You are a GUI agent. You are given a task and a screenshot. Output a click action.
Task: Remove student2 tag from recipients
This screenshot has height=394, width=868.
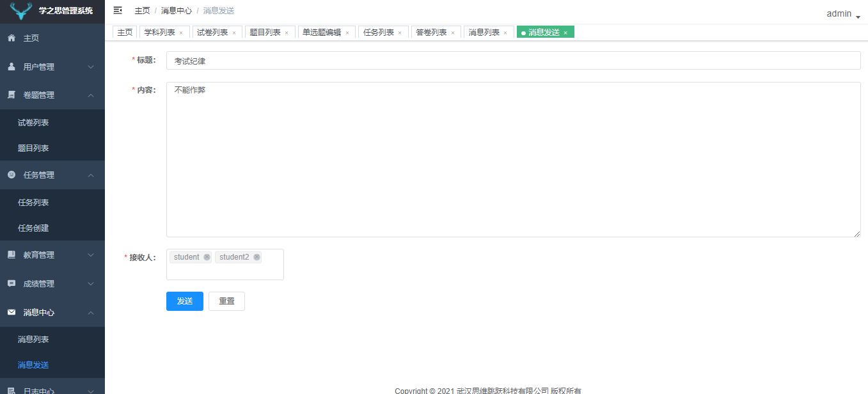coord(256,257)
